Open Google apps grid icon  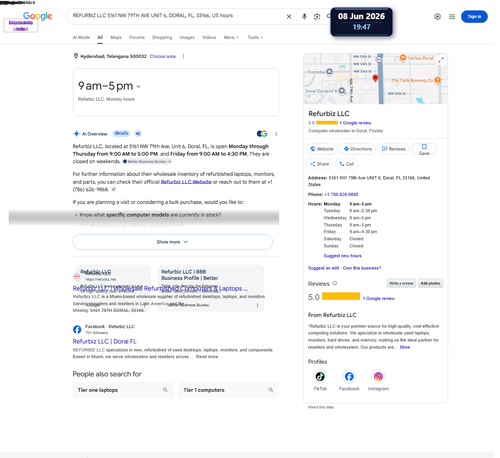[452, 17]
